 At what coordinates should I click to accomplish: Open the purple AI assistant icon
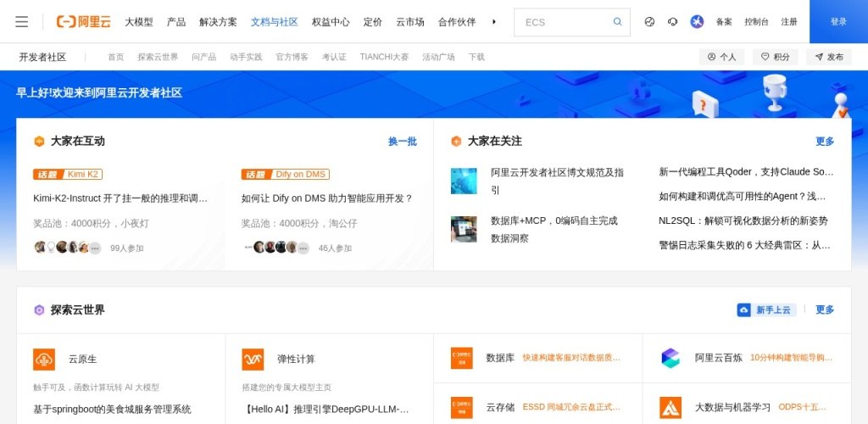click(x=697, y=22)
